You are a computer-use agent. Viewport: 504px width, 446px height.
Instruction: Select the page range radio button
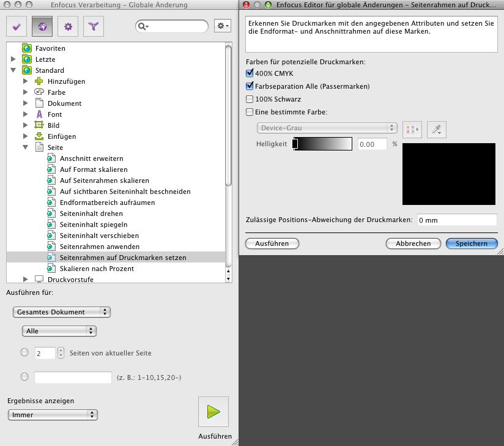pos(24,376)
